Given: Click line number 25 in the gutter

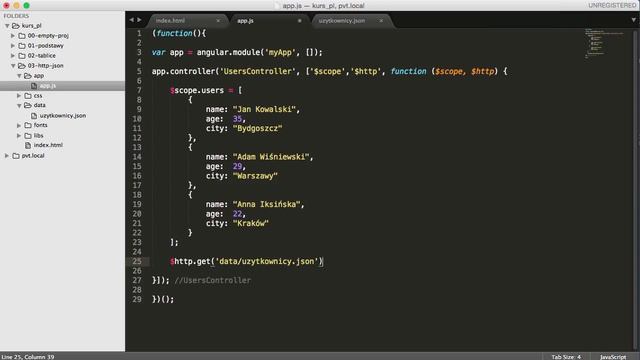Looking at the screenshot, I should [x=137, y=261].
